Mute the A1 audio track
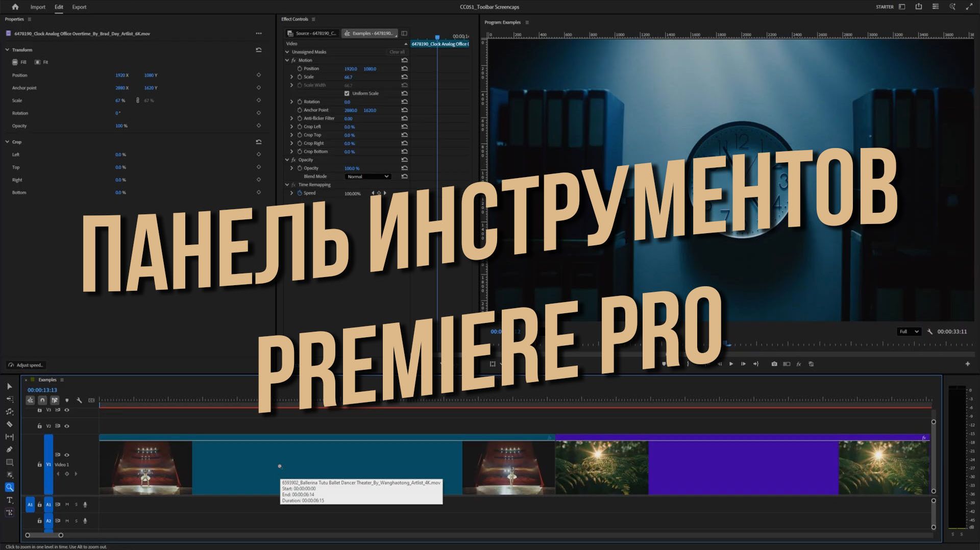This screenshot has height=550, width=980. coord(67,504)
